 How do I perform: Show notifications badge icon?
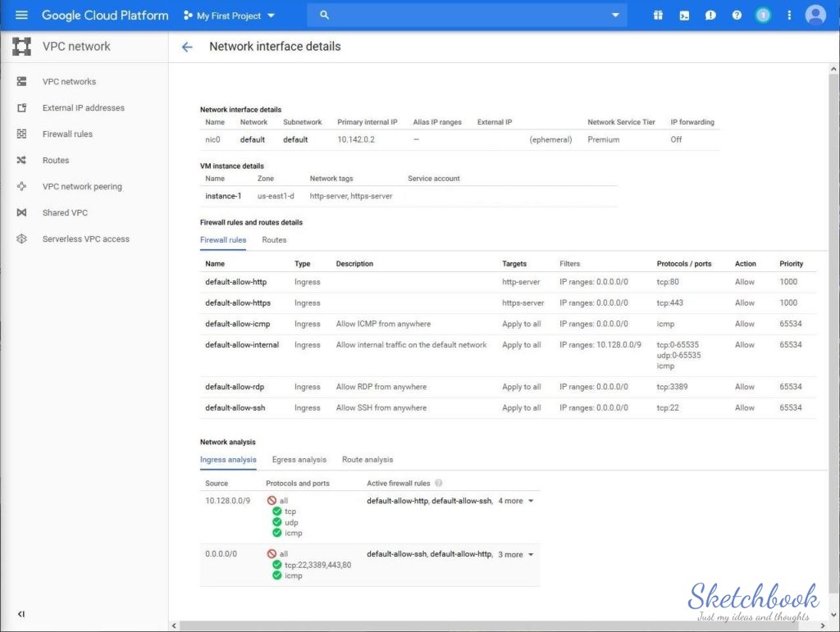coord(763,15)
